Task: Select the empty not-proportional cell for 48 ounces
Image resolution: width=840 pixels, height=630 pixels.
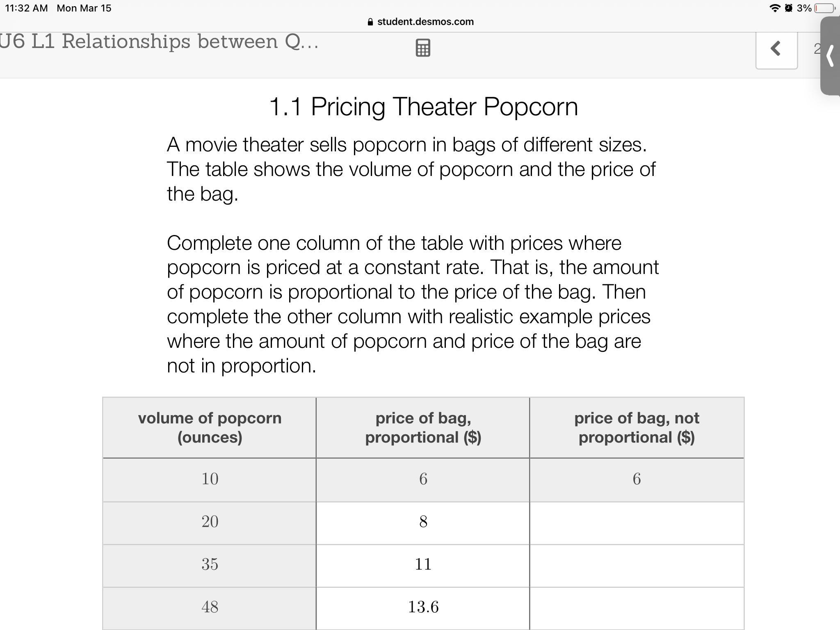Action: tap(637, 607)
